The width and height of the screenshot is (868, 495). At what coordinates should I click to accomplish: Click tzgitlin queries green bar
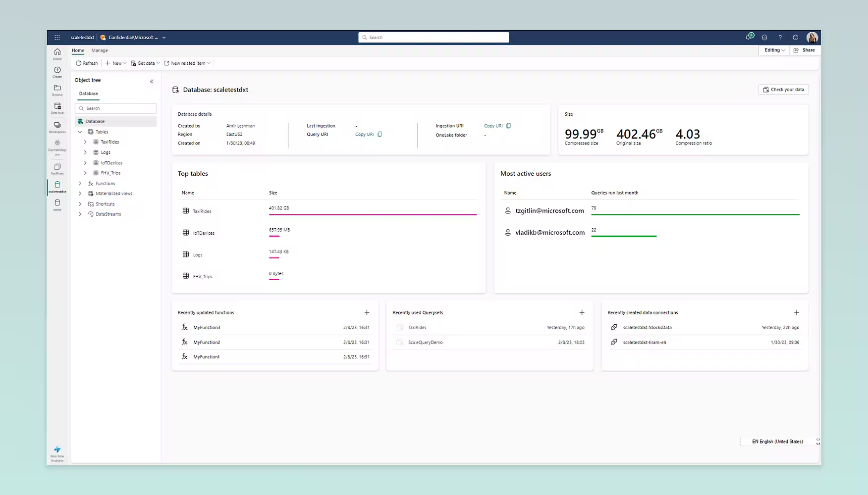click(x=695, y=214)
